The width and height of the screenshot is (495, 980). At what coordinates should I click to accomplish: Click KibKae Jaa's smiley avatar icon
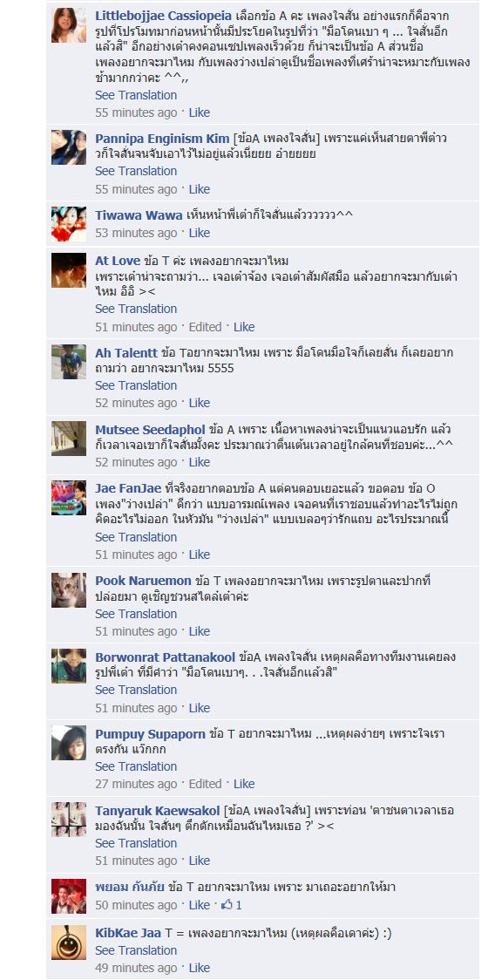coord(69,943)
